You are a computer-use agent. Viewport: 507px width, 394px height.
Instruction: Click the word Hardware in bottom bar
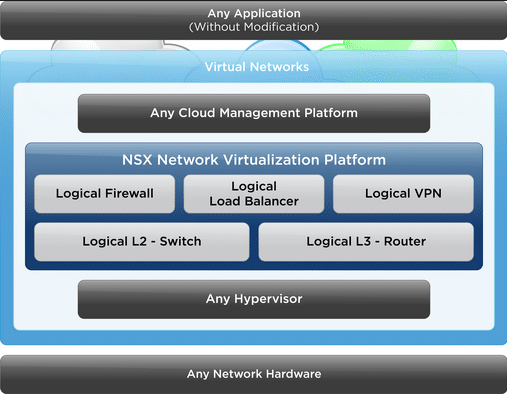[x=293, y=374]
